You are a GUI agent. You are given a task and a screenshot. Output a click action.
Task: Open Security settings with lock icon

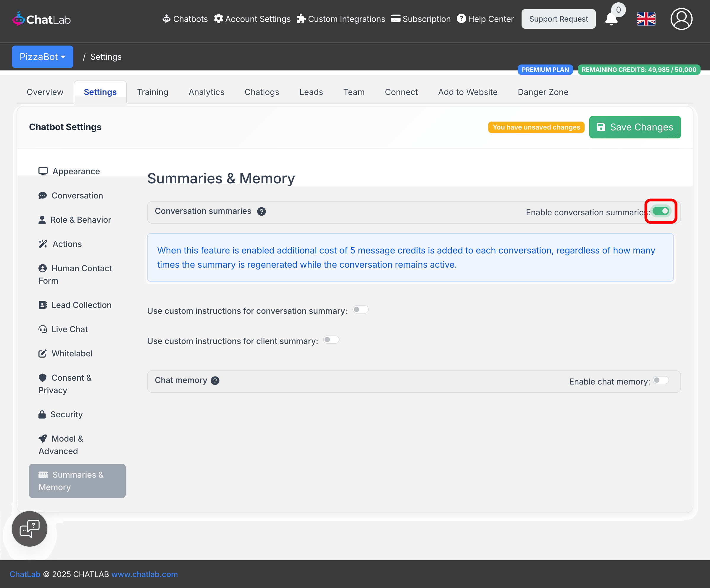pos(61,414)
